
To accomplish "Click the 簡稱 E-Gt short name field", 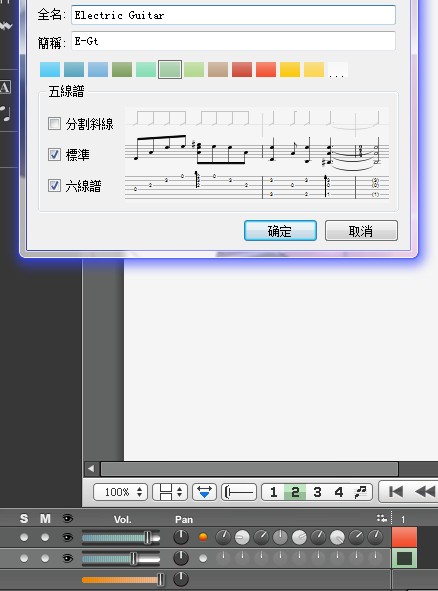I will (233, 41).
